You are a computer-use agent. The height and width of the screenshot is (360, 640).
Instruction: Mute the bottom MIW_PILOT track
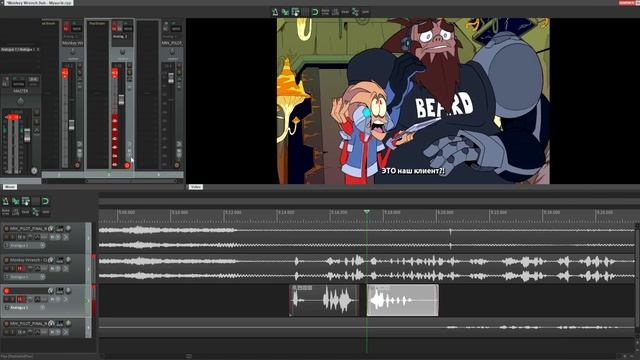[x=7, y=332]
